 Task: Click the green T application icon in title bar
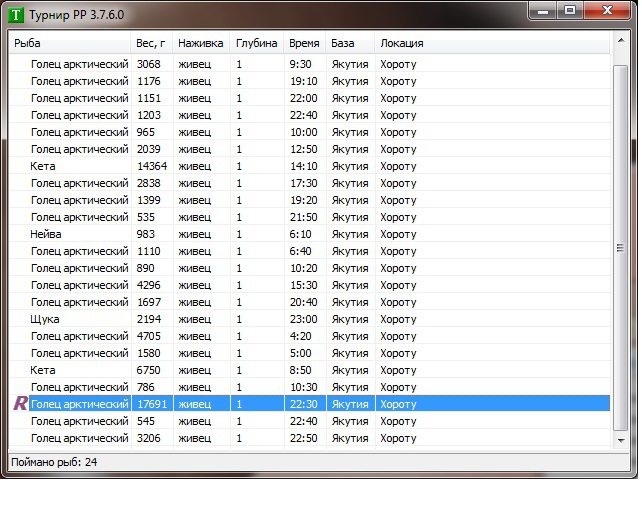click(x=16, y=13)
